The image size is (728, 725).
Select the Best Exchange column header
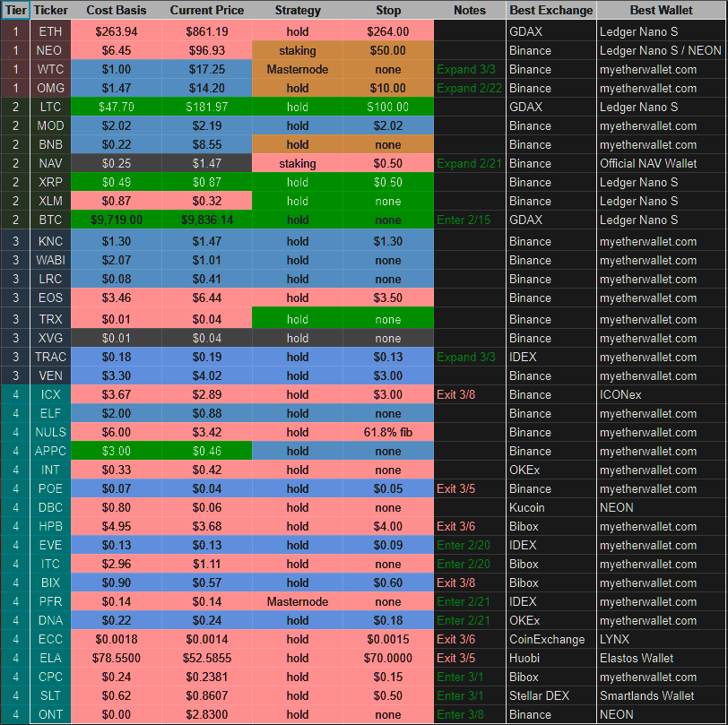pyautogui.click(x=551, y=10)
